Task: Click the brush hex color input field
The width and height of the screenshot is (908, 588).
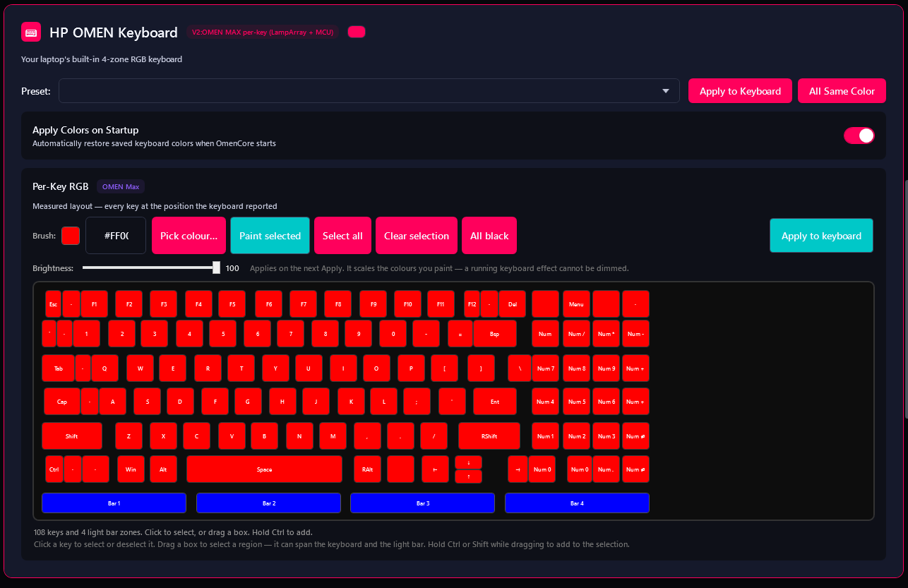Action: [x=116, y=236]
